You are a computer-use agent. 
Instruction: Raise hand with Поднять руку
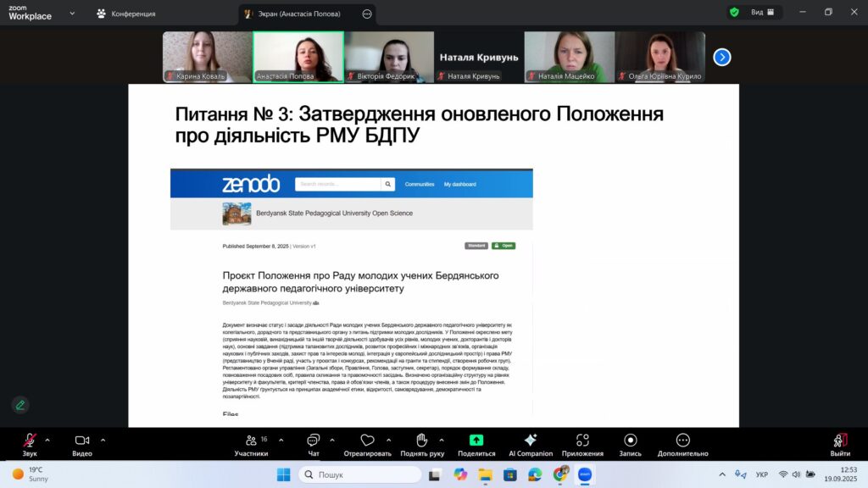[424, 441]
